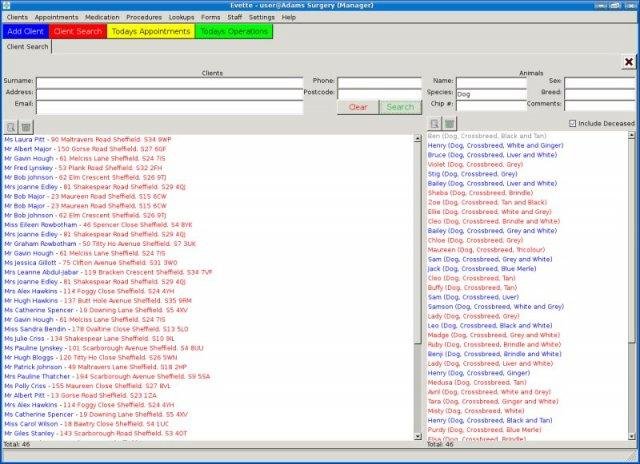Open the Forms menu

pyautogui.click(x=210, y=17)
